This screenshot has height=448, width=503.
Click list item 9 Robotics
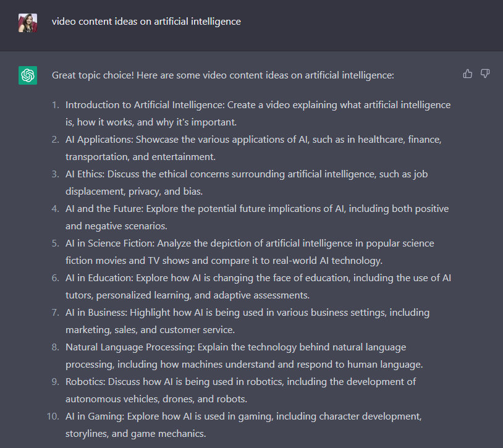pos(240,391)
